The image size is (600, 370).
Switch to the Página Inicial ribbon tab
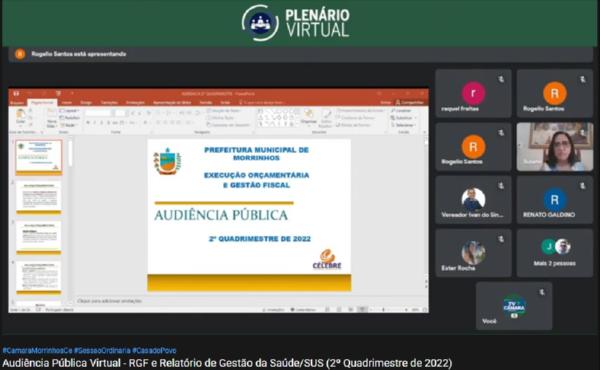tap(42, 103)
